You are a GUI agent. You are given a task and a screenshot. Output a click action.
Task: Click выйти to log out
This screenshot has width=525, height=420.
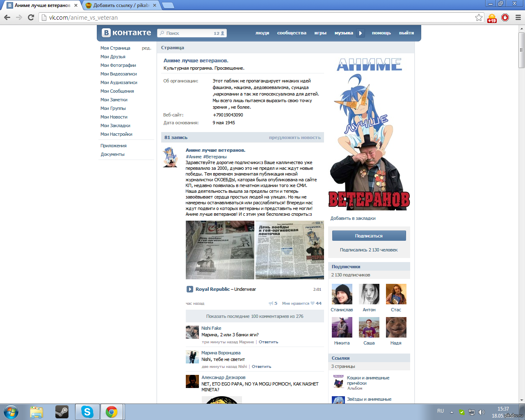tap(406, 33)
